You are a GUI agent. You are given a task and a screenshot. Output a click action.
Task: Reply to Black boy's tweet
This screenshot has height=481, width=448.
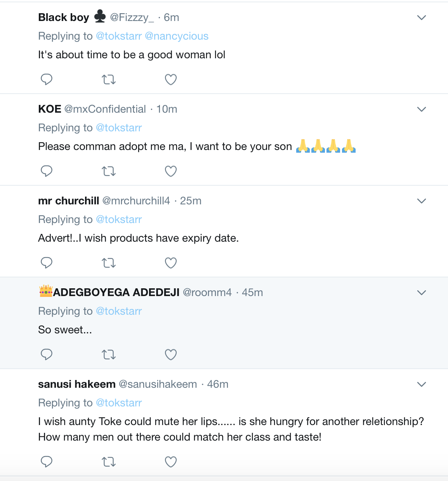pyautogui.click(x=47, y=79)
